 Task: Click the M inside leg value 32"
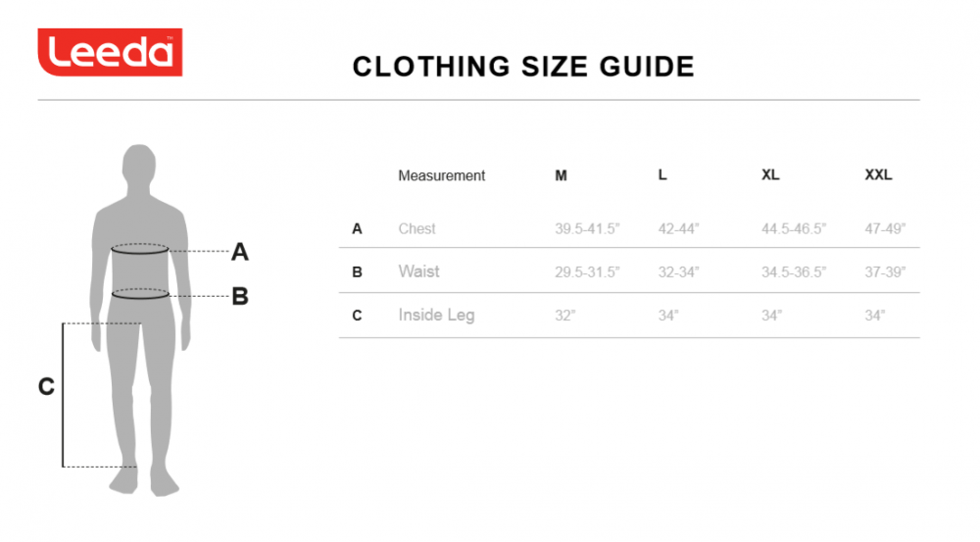point(565,316)
